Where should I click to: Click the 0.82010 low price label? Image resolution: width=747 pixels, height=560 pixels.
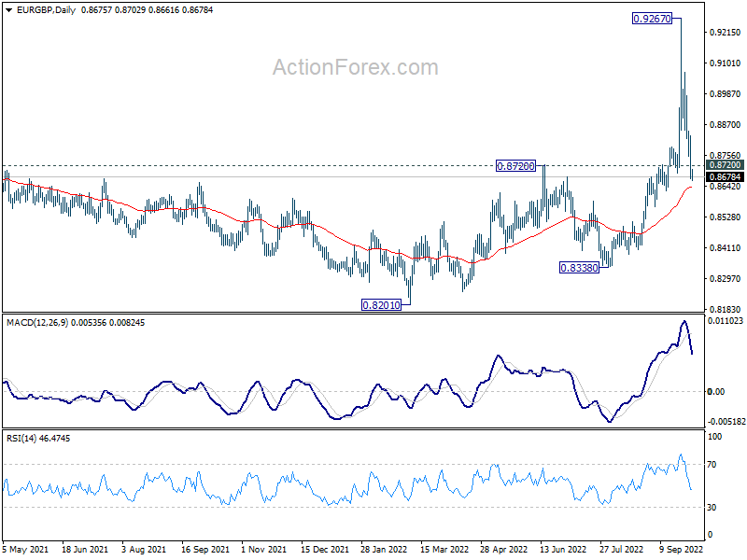coord(381,305)
